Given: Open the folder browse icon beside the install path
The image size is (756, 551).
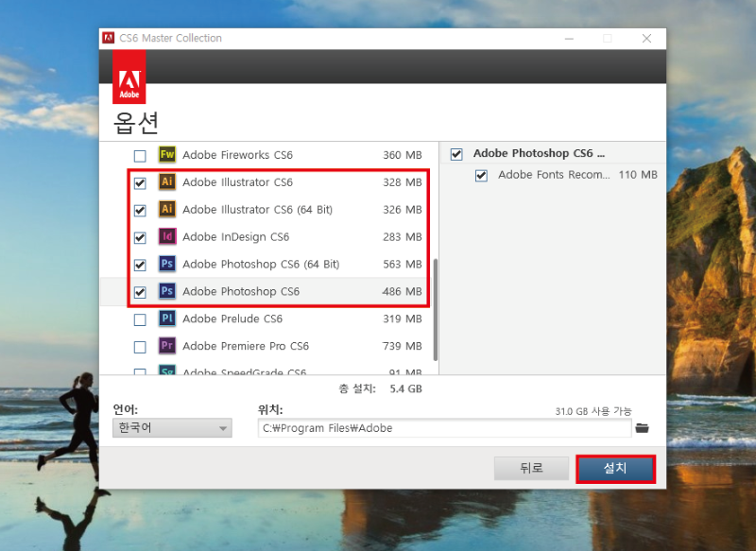Looking at the screenshot, I should point(642,428).
